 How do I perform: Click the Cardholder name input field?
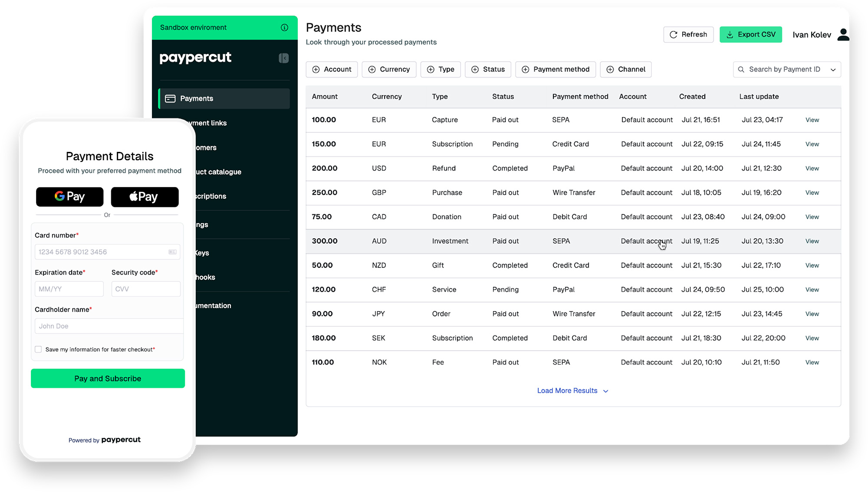pyautogui.click(x=108, y=326)
